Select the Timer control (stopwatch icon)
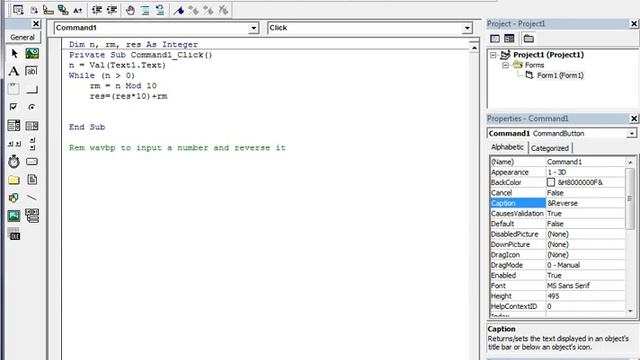 [x=14, y=162]
